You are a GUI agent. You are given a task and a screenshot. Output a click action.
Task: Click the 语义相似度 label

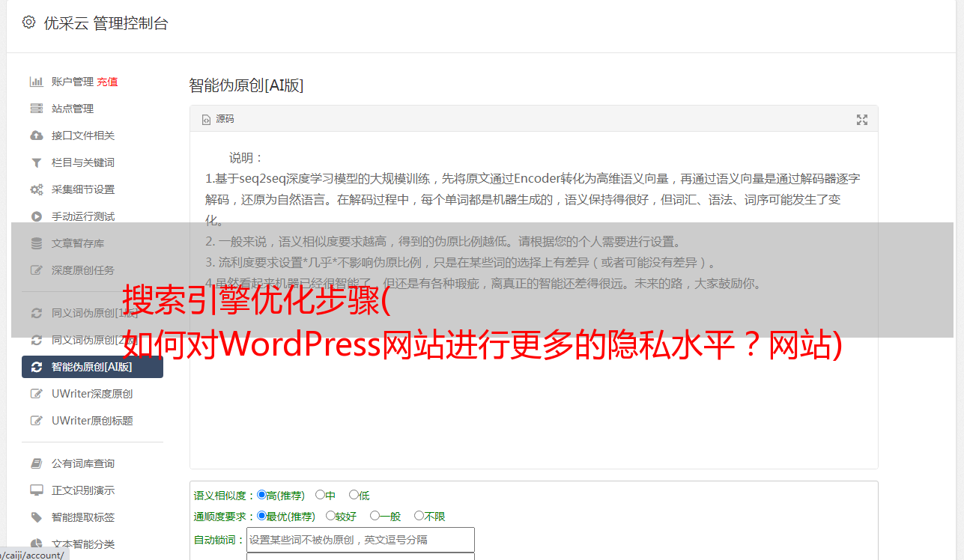point(224,496)
